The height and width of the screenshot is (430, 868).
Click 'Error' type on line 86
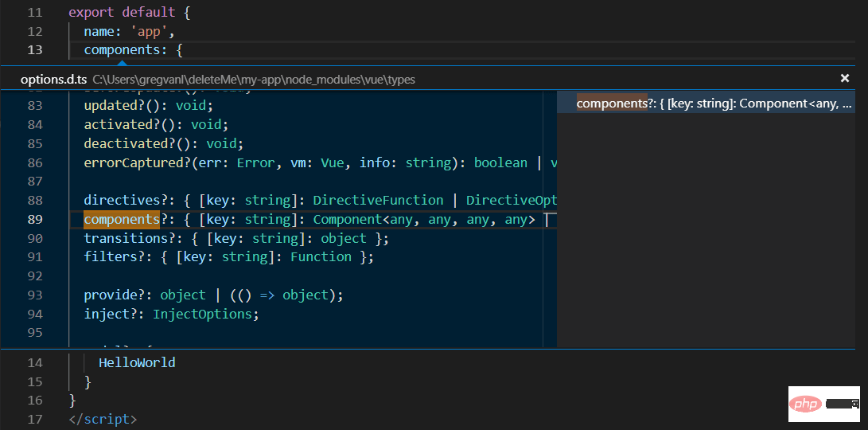(255, 163)
